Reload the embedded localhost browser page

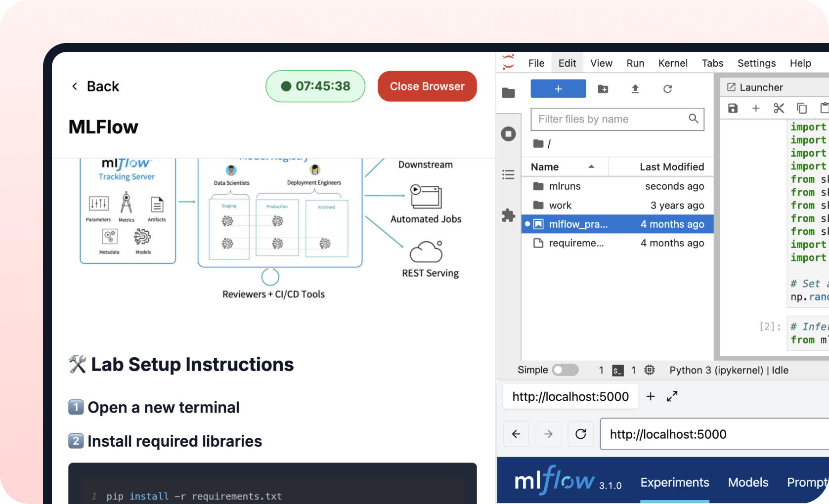(x=580, y=434)
